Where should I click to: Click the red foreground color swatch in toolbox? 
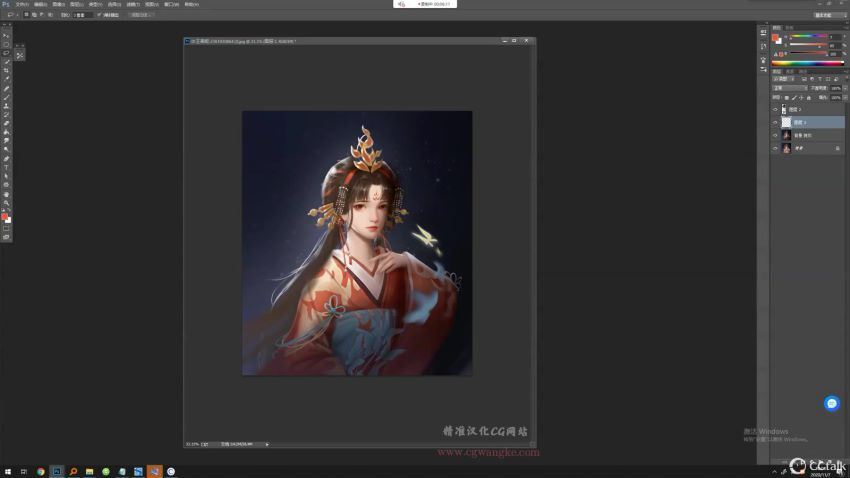tap(4, 217)
